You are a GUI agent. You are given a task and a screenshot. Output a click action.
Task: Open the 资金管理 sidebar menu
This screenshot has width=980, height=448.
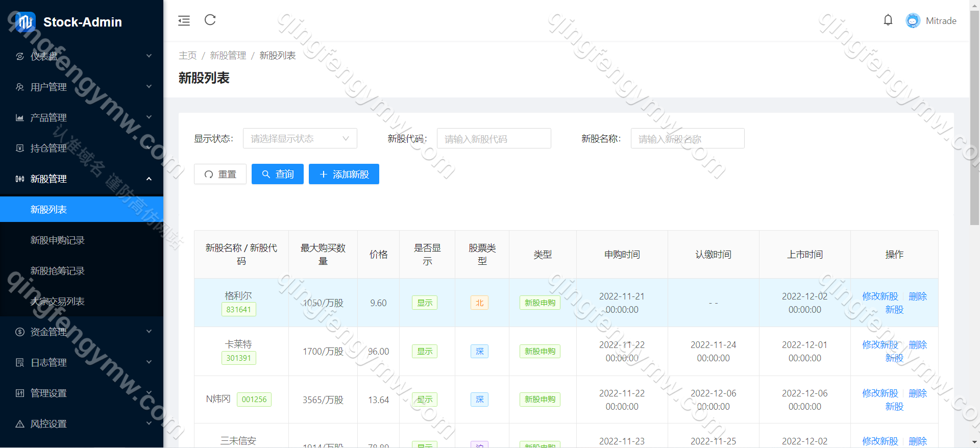coord(82,332)
